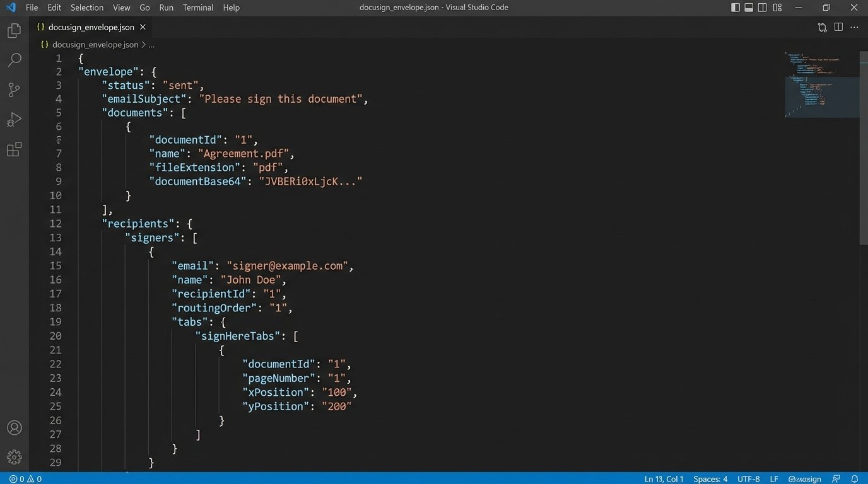Expand the breadcrumb ellipsis after docusign_envelope.json
The height and width of the screenshot is (484, 868).
(x=151, y=45)
